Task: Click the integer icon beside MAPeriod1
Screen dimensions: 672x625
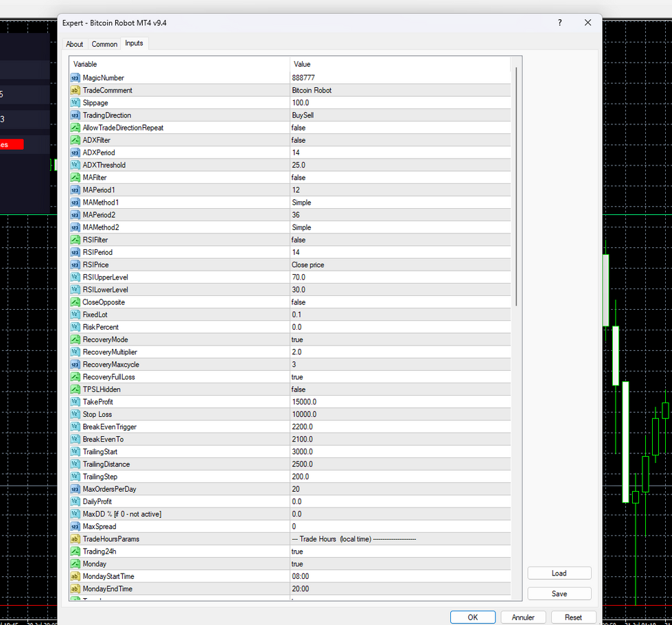Action: (x=75, y=190)
